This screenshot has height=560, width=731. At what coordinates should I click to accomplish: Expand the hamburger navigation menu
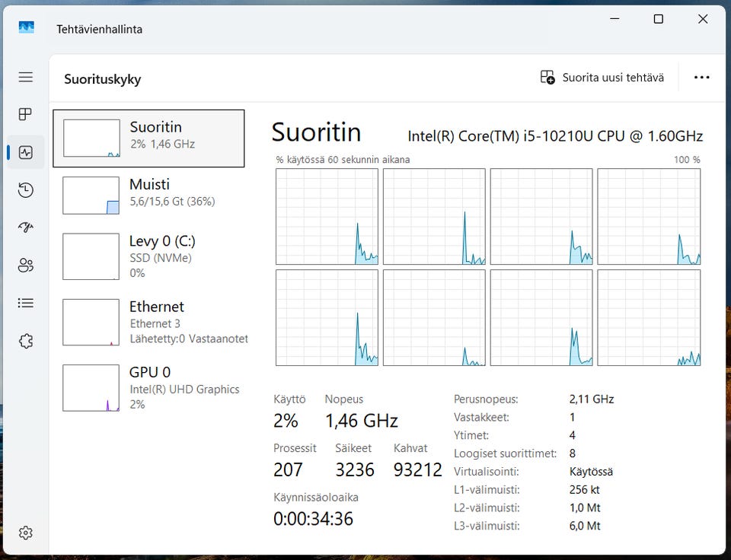coord(26,77)
